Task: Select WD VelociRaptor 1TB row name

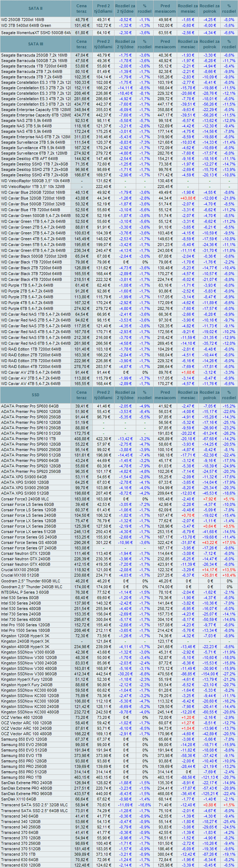Action: click(33, 187)
